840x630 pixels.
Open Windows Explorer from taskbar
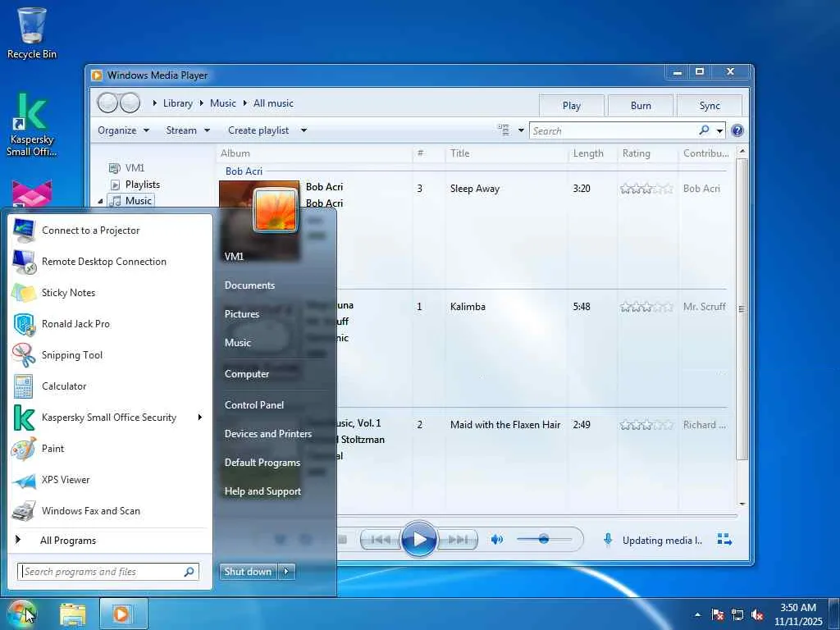pos(73,614)
